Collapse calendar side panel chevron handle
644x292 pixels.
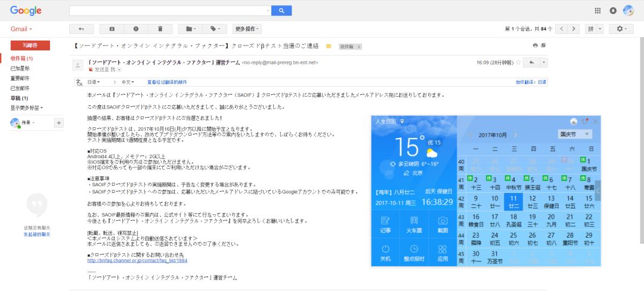click(x=598, y=190)
